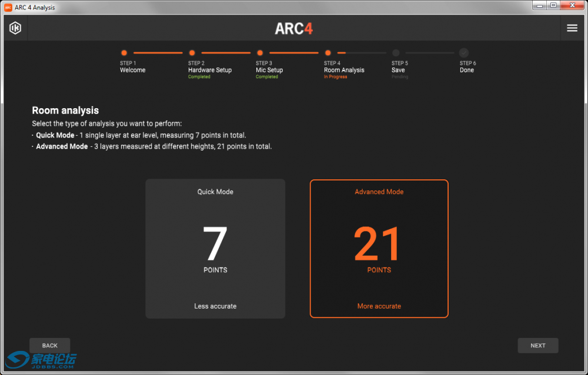Click the Mic Setup step label

[x=269, y=70]
